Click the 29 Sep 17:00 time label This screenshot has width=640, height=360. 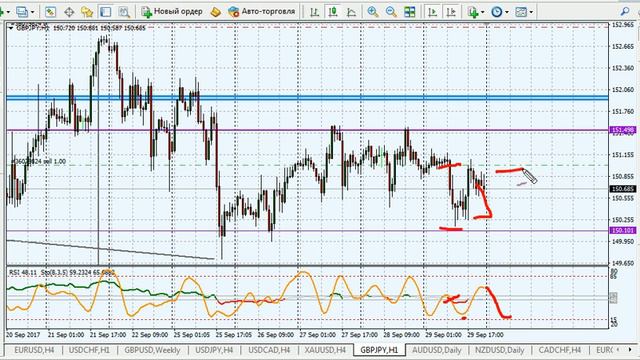click(485, 335)
